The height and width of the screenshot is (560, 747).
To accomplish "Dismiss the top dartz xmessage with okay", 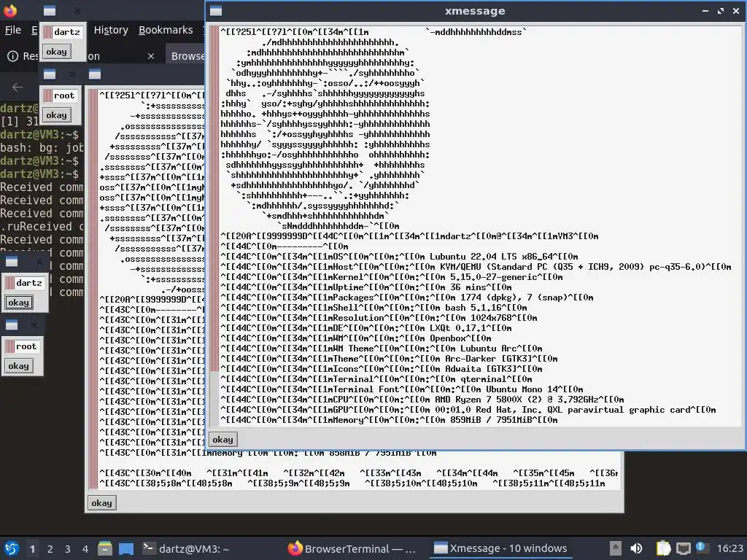I will (56, 52).
